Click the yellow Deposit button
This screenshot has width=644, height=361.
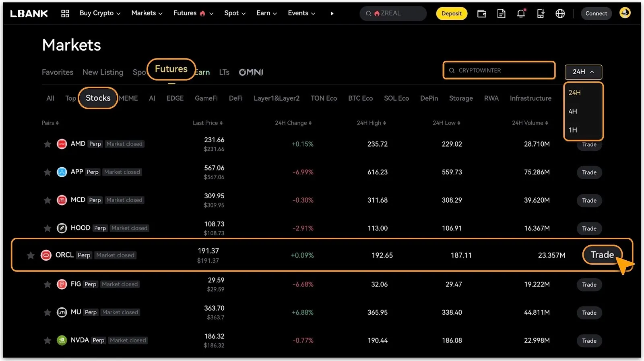pos(451,14)
